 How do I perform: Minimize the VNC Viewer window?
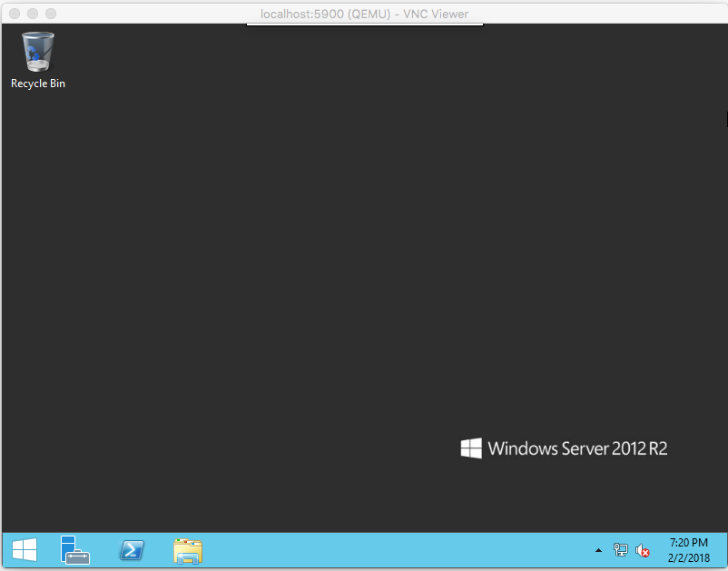33,14
